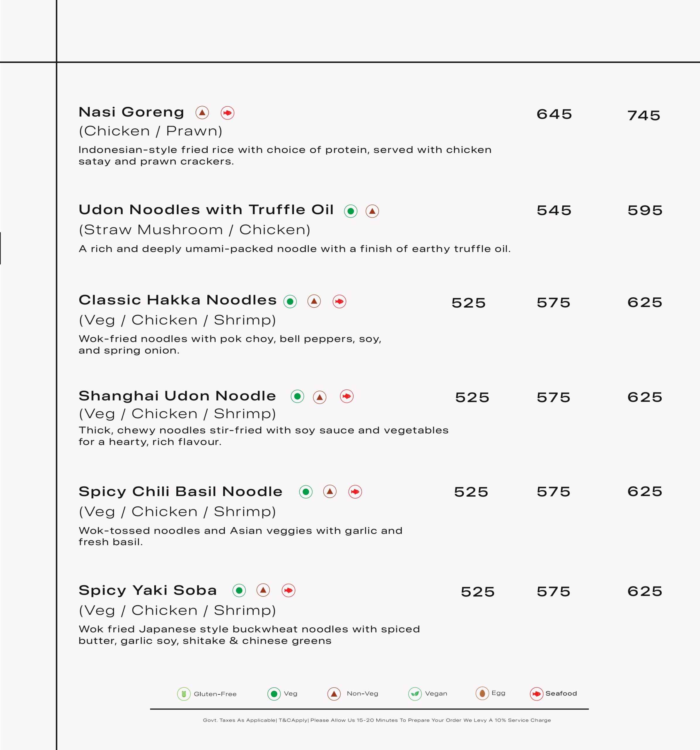
Task: Click the veg icon beside Spicy Chili Basil Noodle
Action: pos(306,492)
